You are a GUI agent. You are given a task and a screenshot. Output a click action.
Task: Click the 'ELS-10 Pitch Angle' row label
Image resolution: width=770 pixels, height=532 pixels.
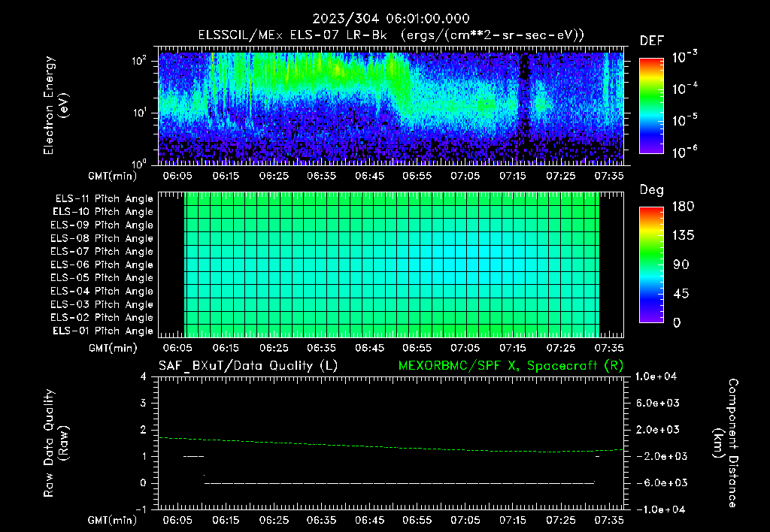click(x=103, y=212)
